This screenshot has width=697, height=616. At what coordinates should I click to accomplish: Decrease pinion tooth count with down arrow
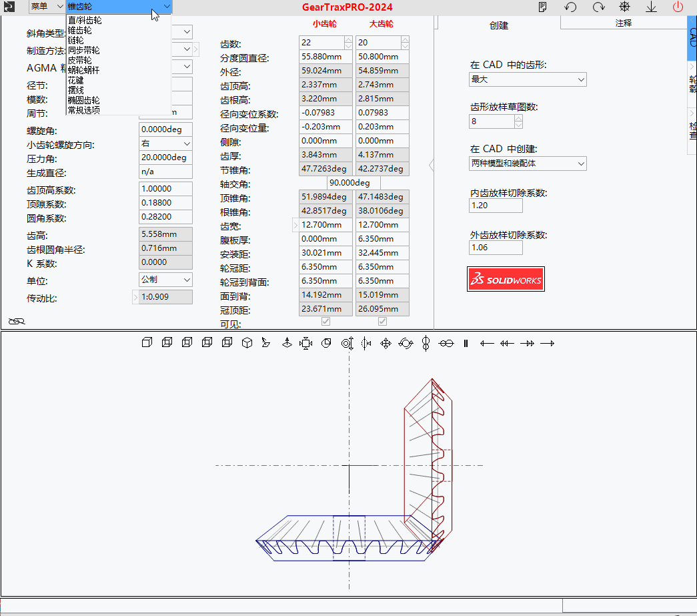[x=348, y=46]
